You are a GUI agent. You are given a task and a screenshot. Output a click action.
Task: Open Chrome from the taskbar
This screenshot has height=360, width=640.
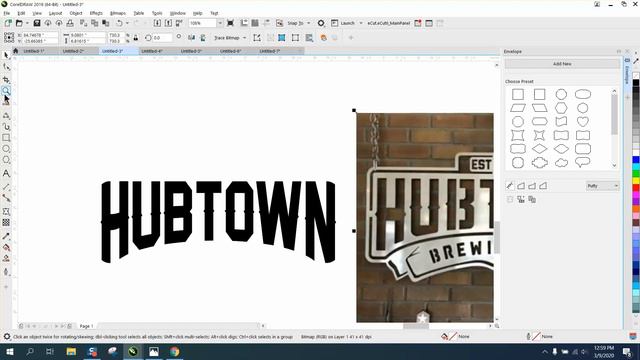(175, 351)
